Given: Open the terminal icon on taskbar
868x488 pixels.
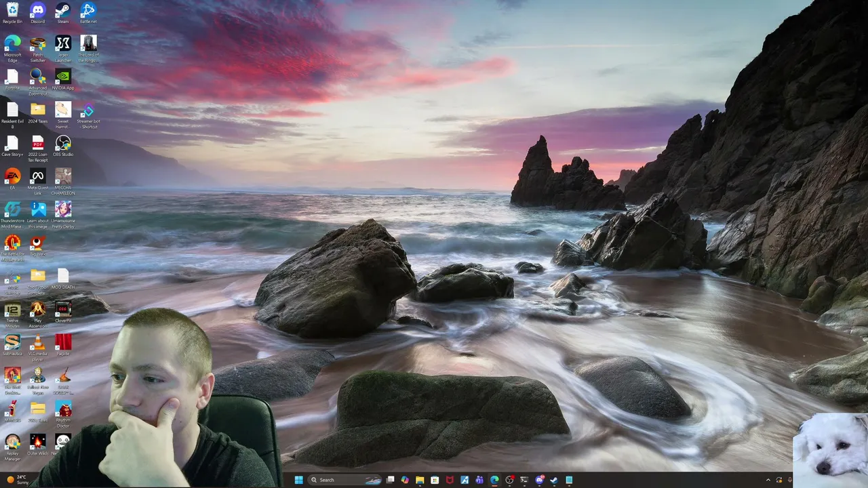Looking at the screenshot, I should click(x=524, y=480).
